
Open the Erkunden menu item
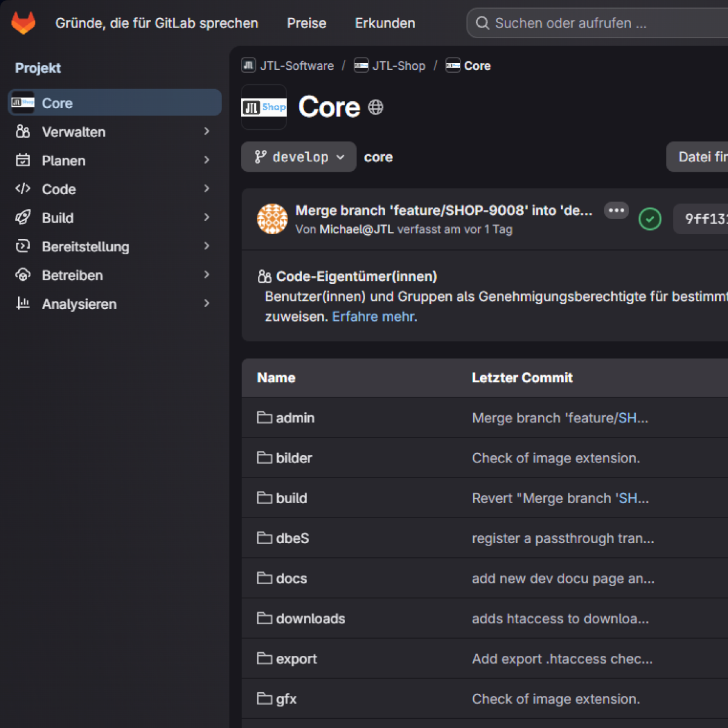pos(385,23)
